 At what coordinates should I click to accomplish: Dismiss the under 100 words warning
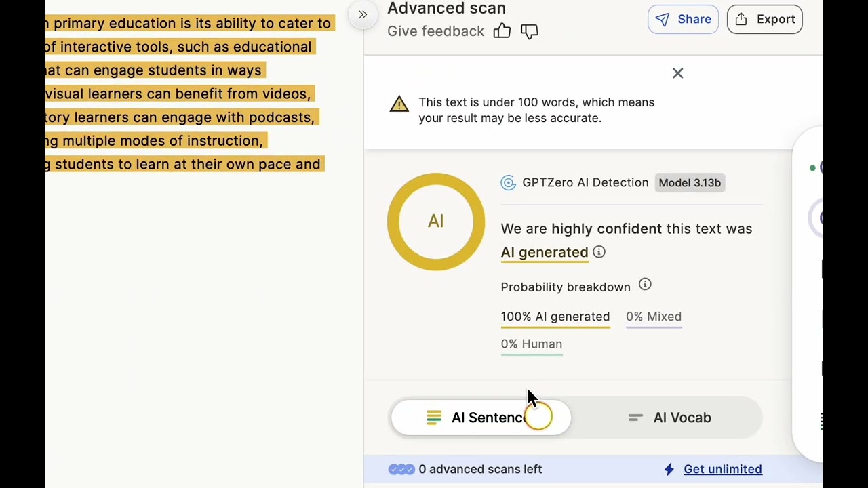click(x=677, y=73)
